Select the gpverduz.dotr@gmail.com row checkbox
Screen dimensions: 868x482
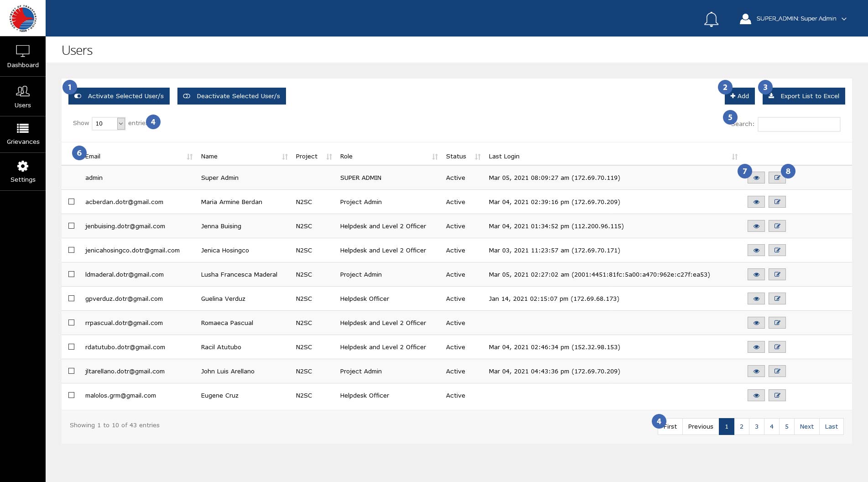tap(72, 299)
